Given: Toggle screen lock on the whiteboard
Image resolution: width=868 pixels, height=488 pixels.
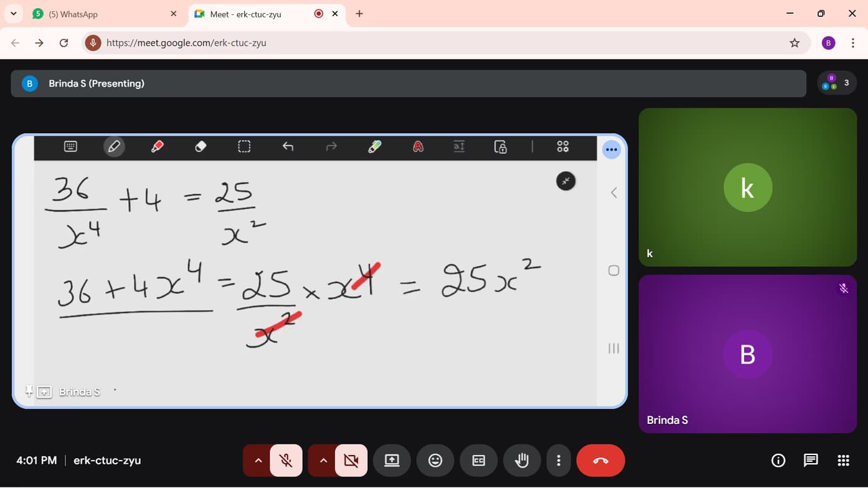Looking at the screenshot, I should 501,147.
